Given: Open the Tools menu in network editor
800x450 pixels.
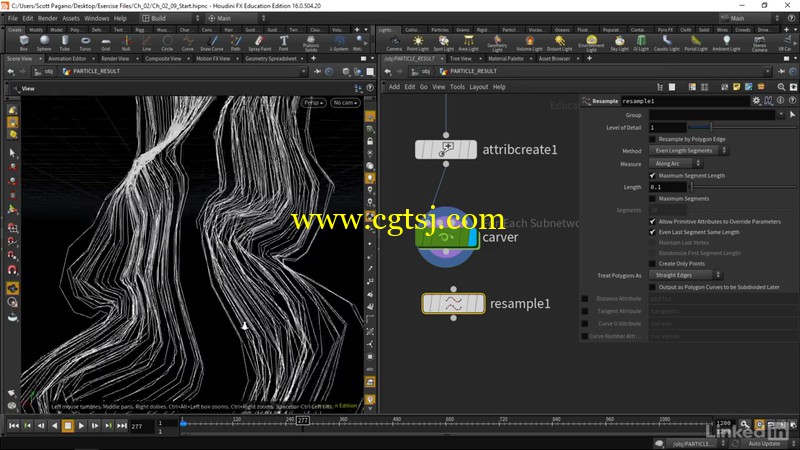Looking at the screenshot, I should 457,87.
